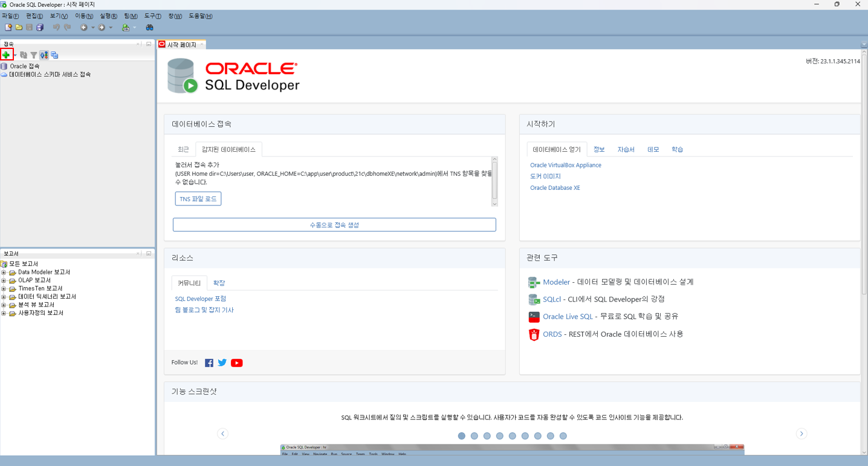Minimize the 접속 panel

tap(149, 44)
